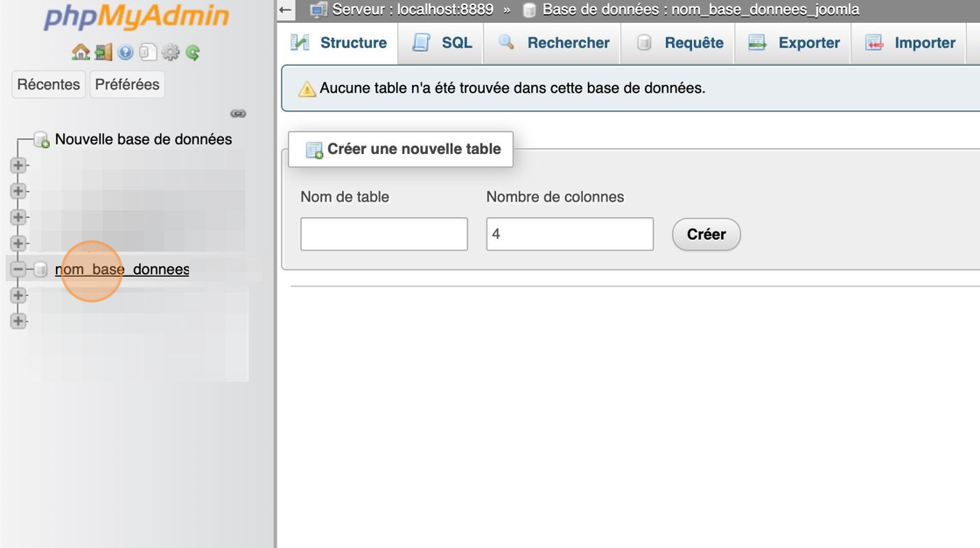
Task: Click the permalink chain icon in the sidebar
Action: [x=237, y=113]
